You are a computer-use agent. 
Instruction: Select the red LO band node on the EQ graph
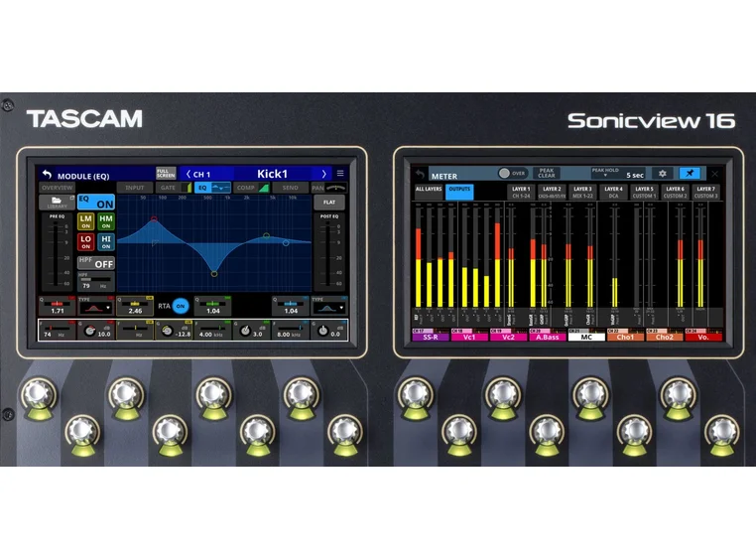[x=154, y=218]
